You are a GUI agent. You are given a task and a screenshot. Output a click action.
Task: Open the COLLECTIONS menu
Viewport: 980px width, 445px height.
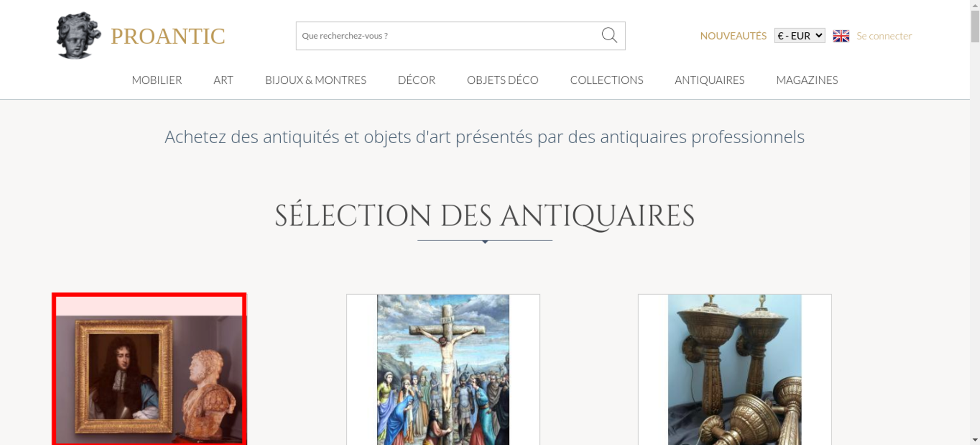click(607, 80)
